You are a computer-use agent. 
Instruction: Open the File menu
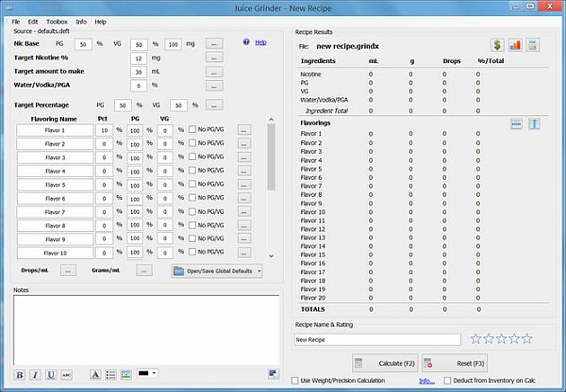[x=16, y=22]
